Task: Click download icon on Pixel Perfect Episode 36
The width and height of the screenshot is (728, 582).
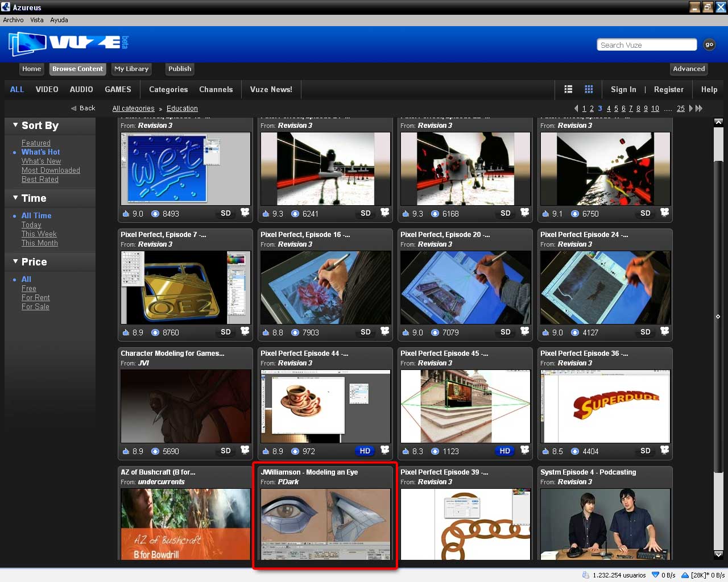Action: click(x=575, y=451)
